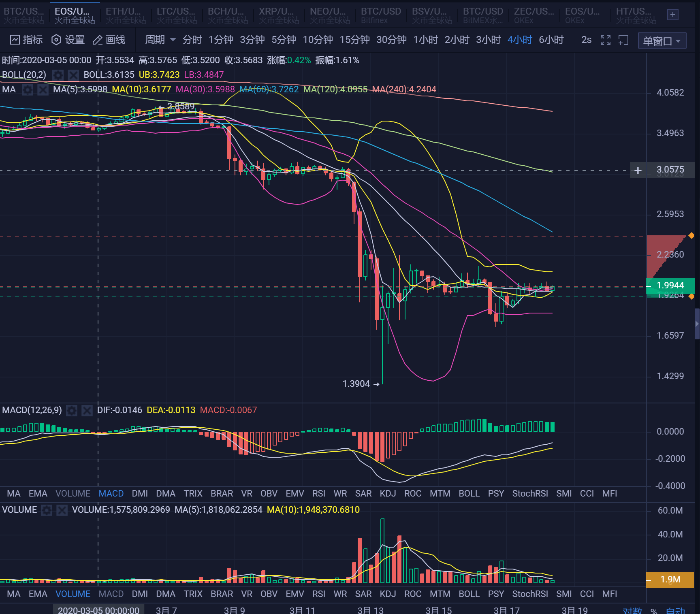Expand the side panel handle on right edge
Image resolution: width=700 pixels, height=614 pixels.
(697, 324)
